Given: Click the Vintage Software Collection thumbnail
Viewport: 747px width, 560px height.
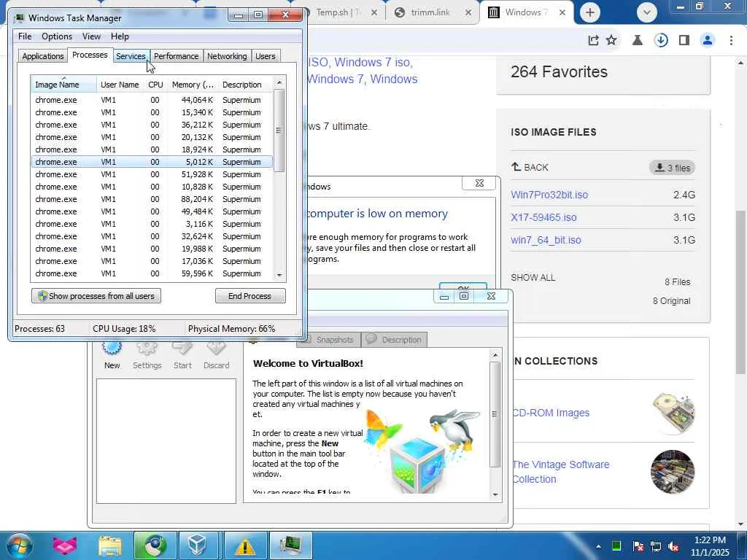Looking at the screenshot, I should [x=673, y=472].
